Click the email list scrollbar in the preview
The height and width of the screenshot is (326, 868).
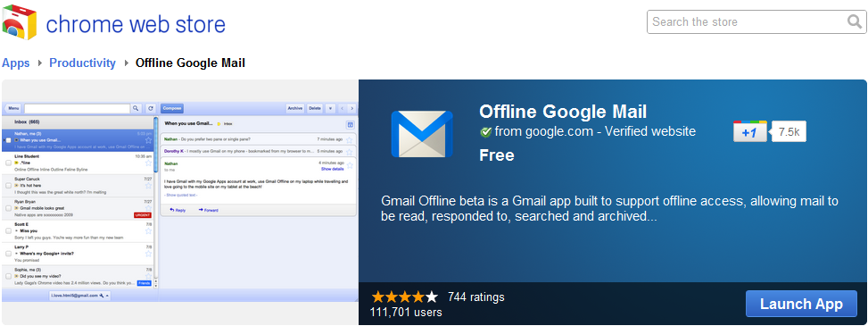click(x=155, y=144)
